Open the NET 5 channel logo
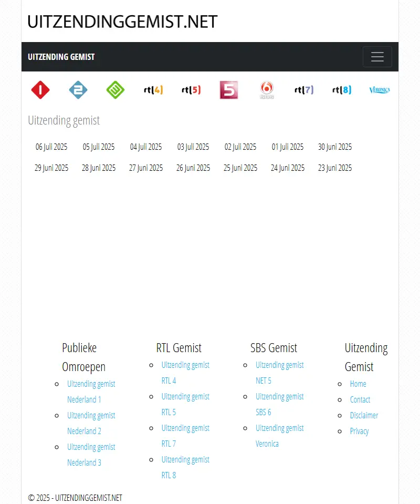 228,90
